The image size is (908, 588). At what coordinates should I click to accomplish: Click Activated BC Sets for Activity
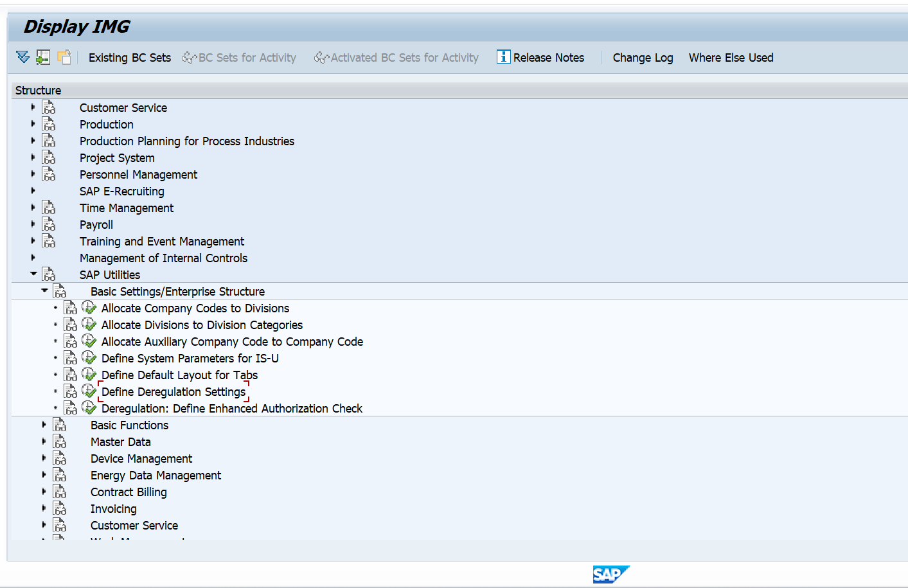tap(396, 58)
